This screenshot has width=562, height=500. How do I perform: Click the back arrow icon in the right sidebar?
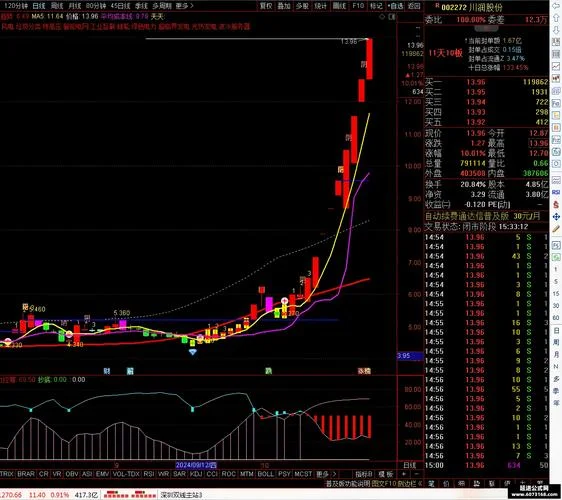[556, 6]
